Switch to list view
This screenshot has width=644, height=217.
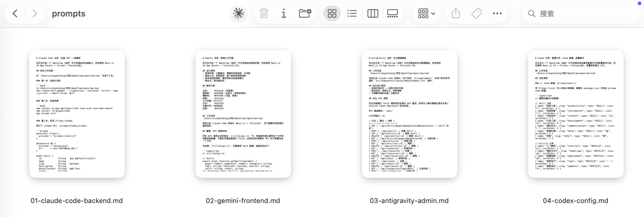352,13
